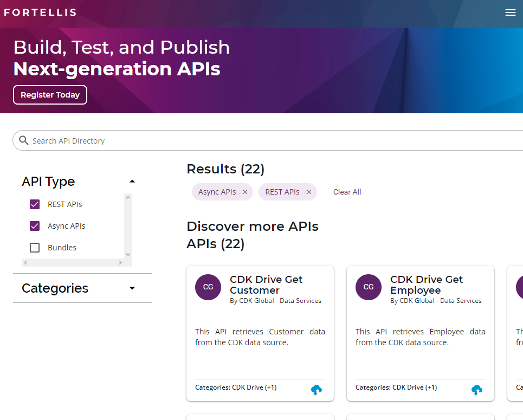Click 'By CDK Global - Data Services' on Employee card

click(436, 301)
